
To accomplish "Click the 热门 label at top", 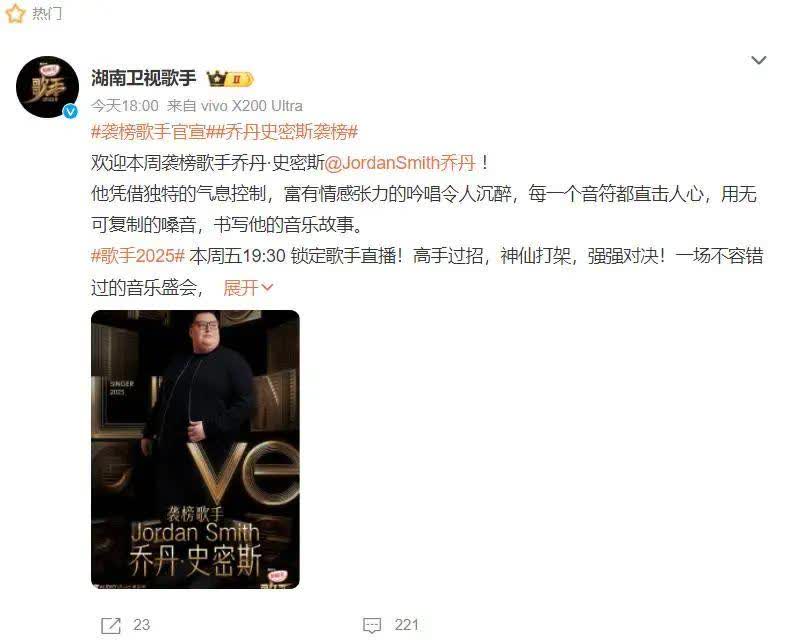I will point(47,14).
